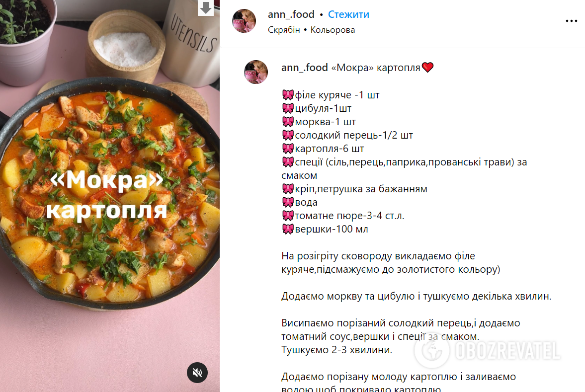Click the bow emoji before цибуля
The image size is (585, 392).
(288, 108)
